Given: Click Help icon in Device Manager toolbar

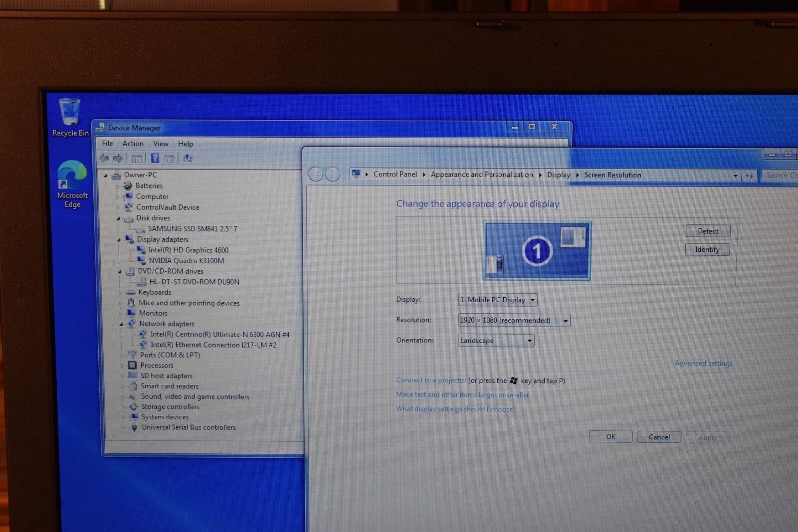Looking at the screenshot, I should (155, 159).
